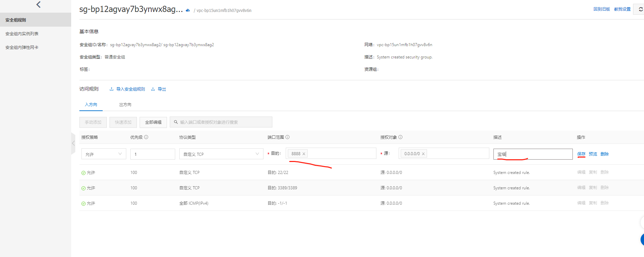
Task: Click 编辑 in the 22/22 rule row
Action: pyautogui.click(x=581, y=172)
